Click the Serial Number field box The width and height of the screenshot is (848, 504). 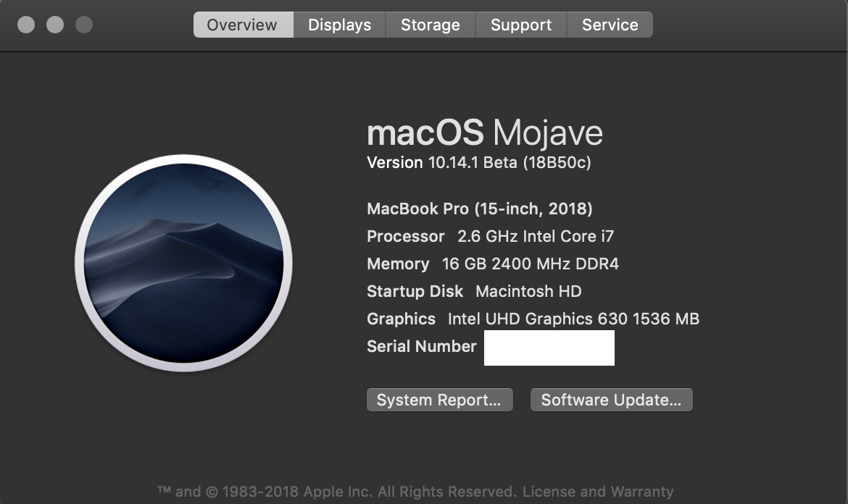549,348
